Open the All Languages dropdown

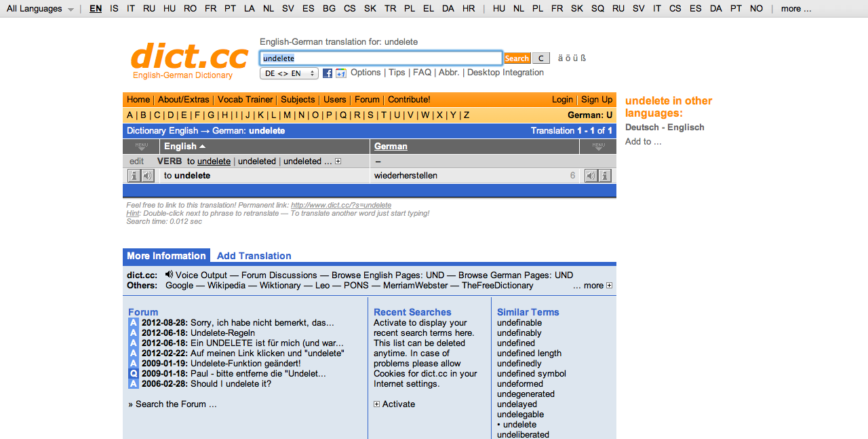coord(40,9)
